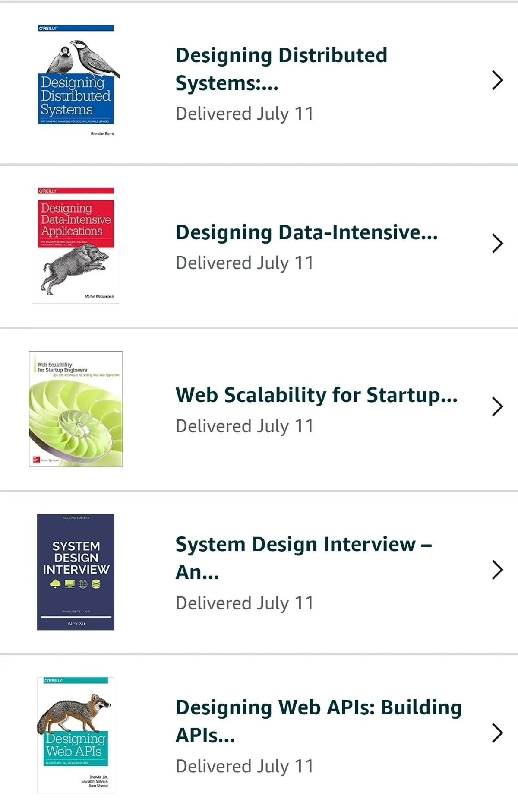Expand chevron for Designing Web APIs order
518x812 pixels.
497,733
